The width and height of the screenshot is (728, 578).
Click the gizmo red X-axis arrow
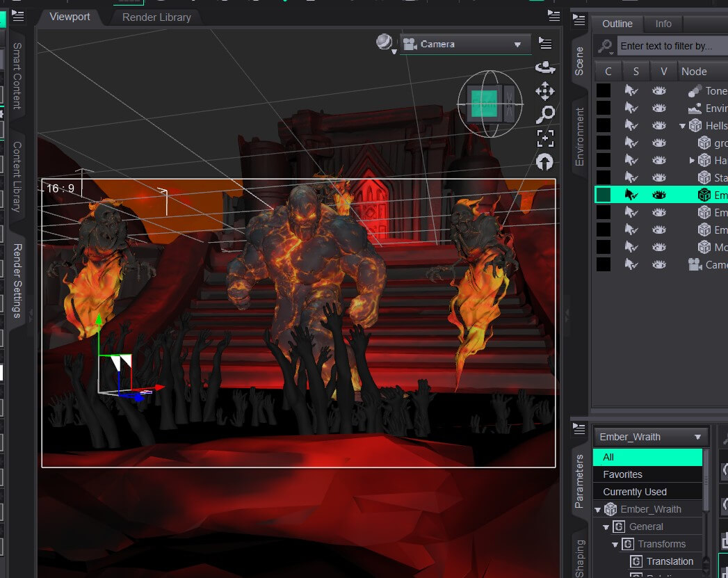159,387
